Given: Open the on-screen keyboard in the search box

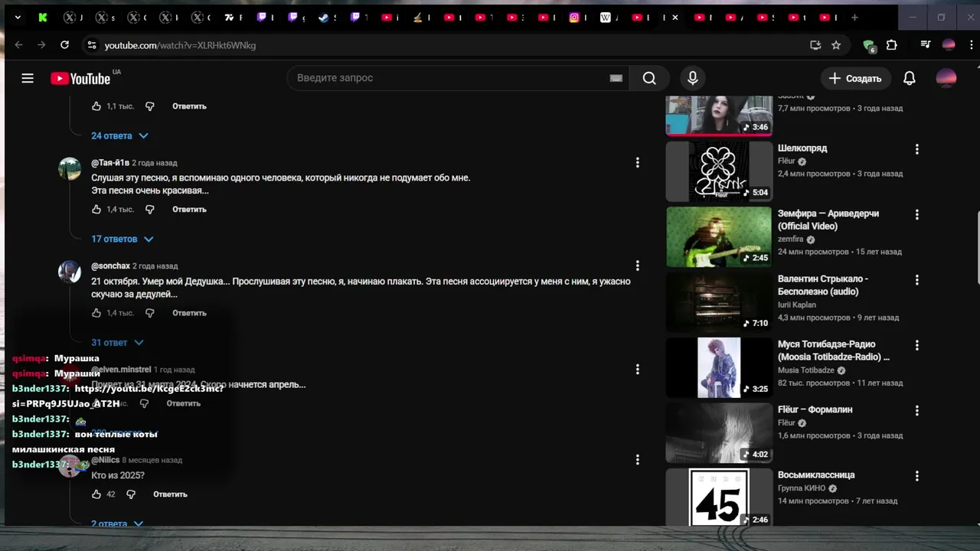Looking at the screenshot, I should (x=616, y=78).
